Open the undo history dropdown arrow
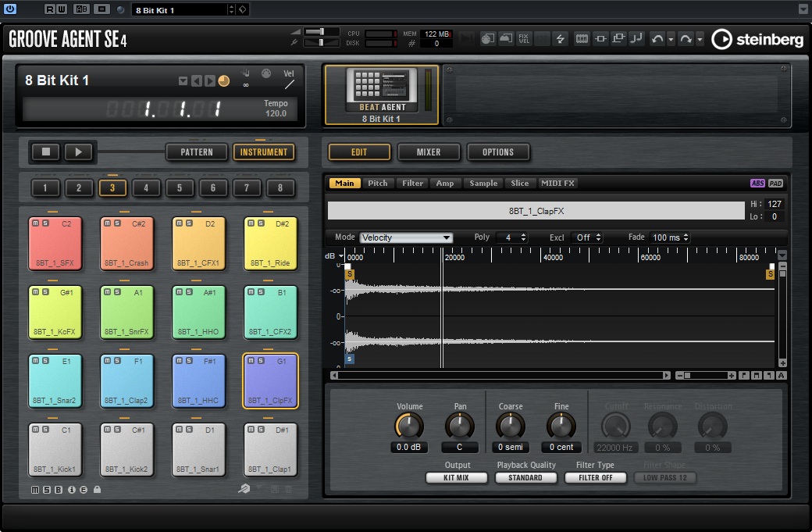 tap(671, 39)
